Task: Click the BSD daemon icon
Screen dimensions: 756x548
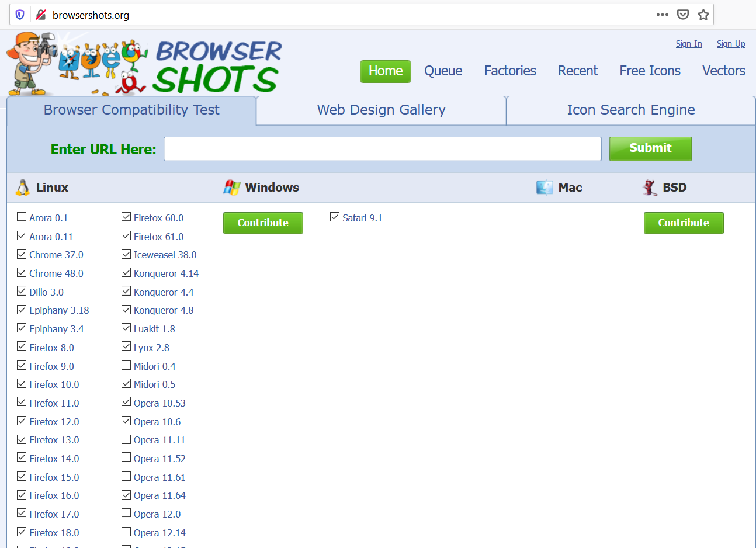Action: pos(650,188)
